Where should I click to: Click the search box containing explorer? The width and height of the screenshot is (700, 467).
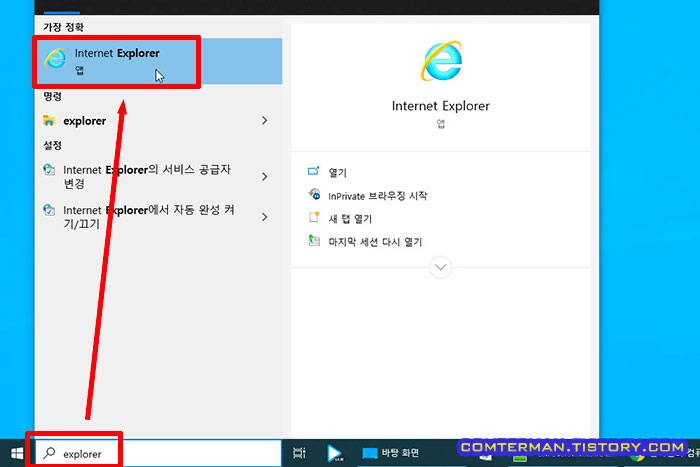click(158, 454)
